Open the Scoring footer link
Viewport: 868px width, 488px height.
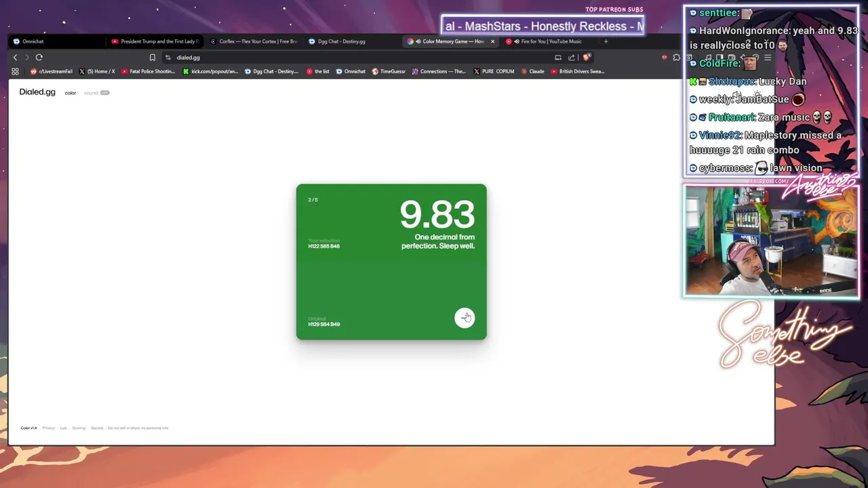click(x=79, y=428)
